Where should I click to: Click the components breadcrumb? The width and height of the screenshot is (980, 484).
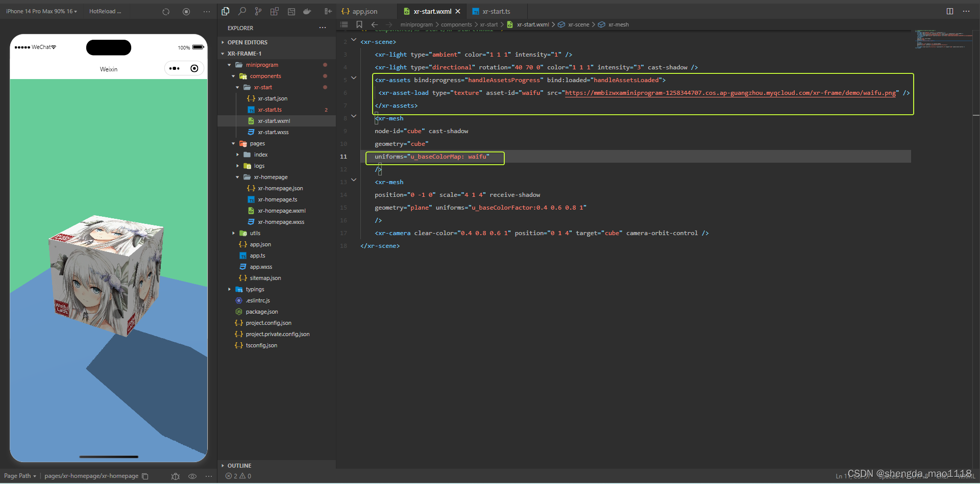point(456,24)
